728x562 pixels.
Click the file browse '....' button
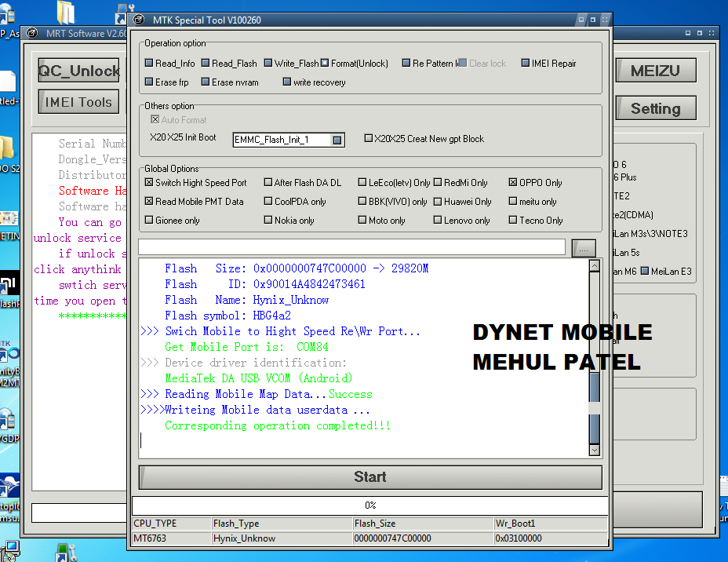point(584,249)
